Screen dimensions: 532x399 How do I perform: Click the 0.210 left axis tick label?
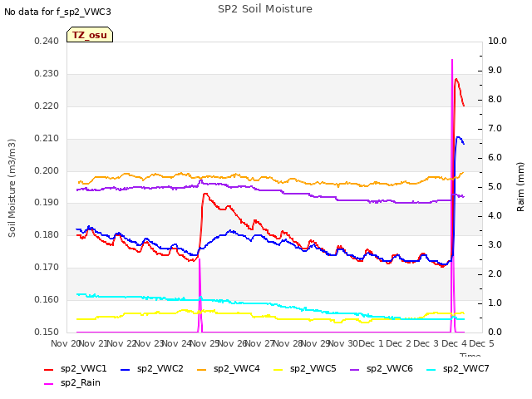pyautogui.click(x=47, y=139)
